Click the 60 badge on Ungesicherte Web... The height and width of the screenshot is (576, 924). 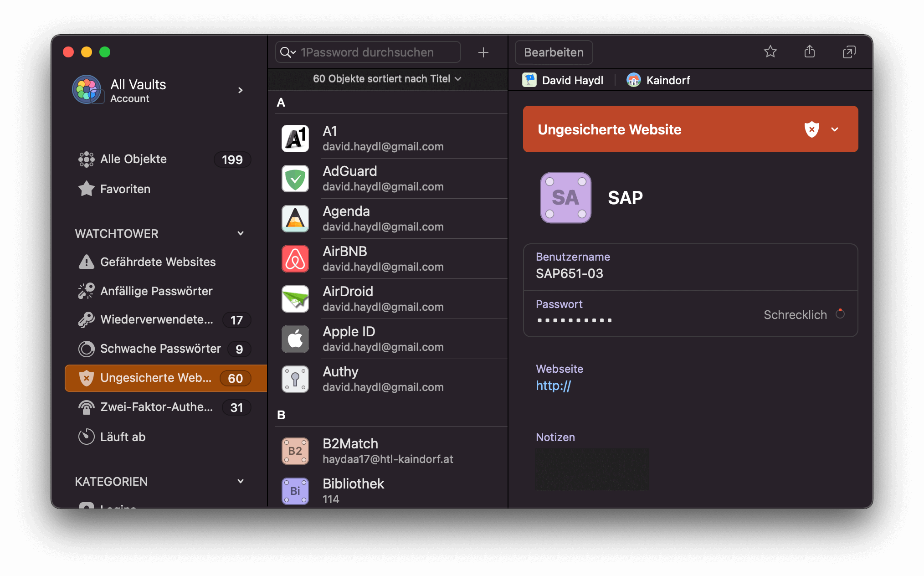[235, 378]
